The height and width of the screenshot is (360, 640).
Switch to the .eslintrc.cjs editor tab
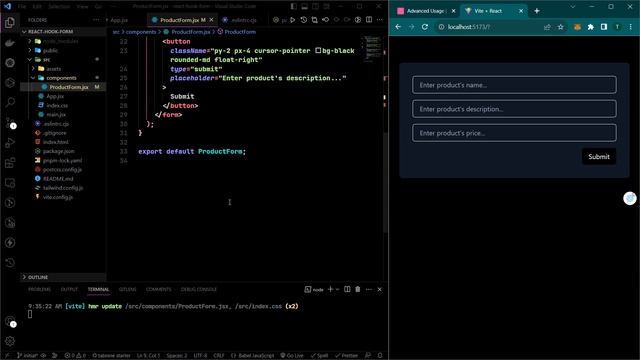[x=244, y=20]
